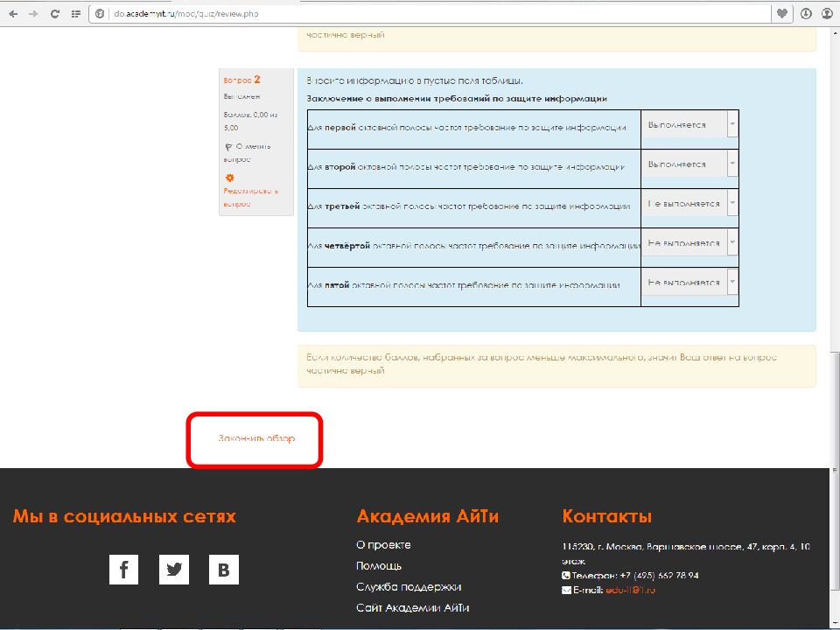Click the 'Закончить обзор' link
840x630 pixels.
point(255,440)
